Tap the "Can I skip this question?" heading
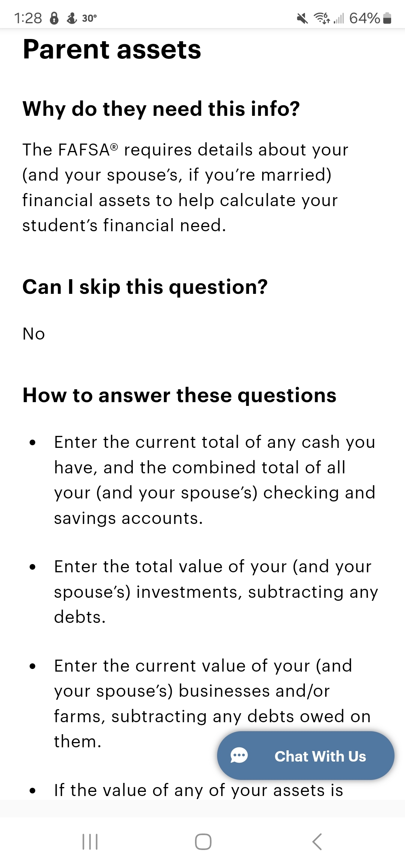The height and width of the screenshot is (868, 405). (145, 287)
